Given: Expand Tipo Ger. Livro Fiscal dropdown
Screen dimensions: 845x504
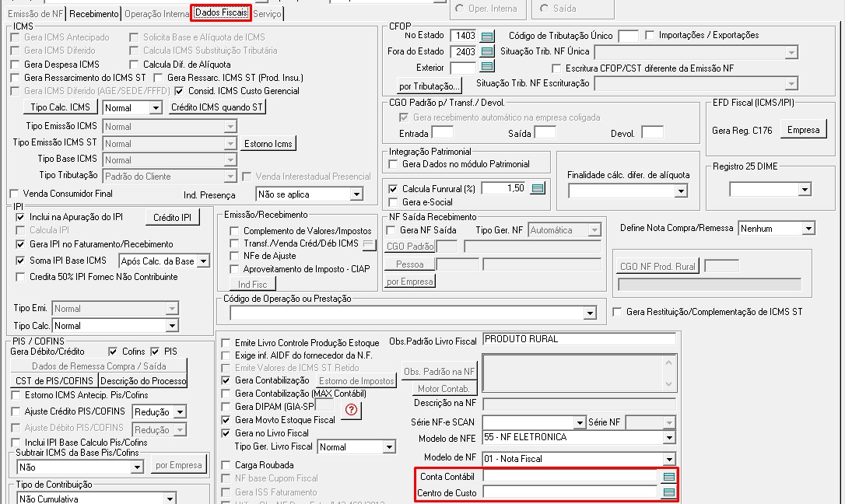Looking at the screenshot, I should (388, 447).
